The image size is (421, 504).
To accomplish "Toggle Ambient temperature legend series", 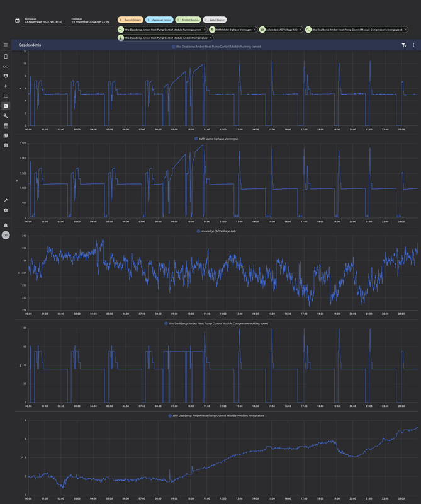I will click(216, 416).
